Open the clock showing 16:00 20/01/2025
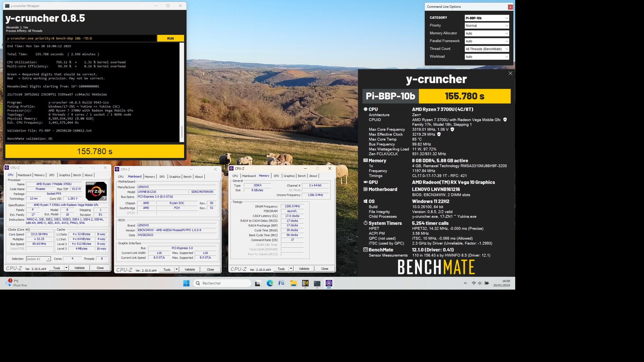 tap(502, 283)
